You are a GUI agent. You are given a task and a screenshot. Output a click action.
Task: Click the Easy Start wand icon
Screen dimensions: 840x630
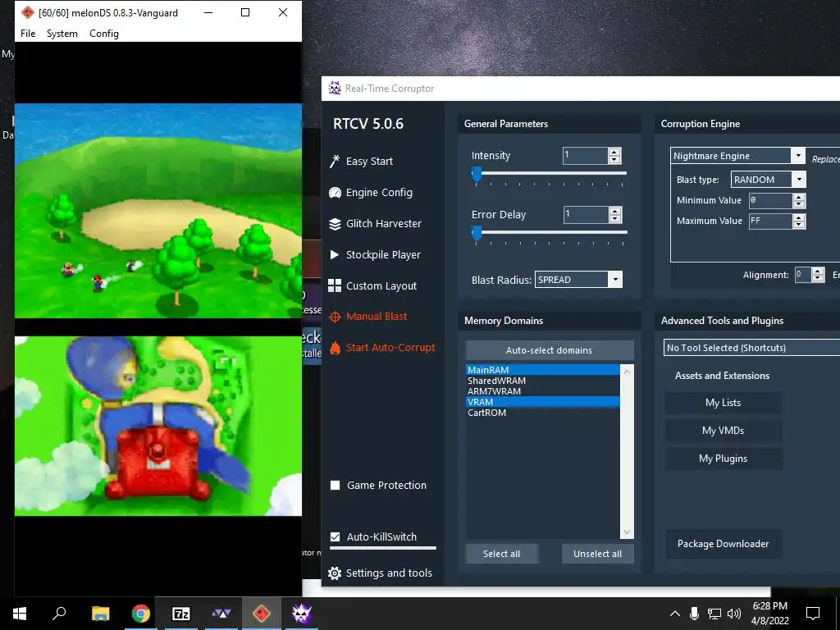pos(335,162)
